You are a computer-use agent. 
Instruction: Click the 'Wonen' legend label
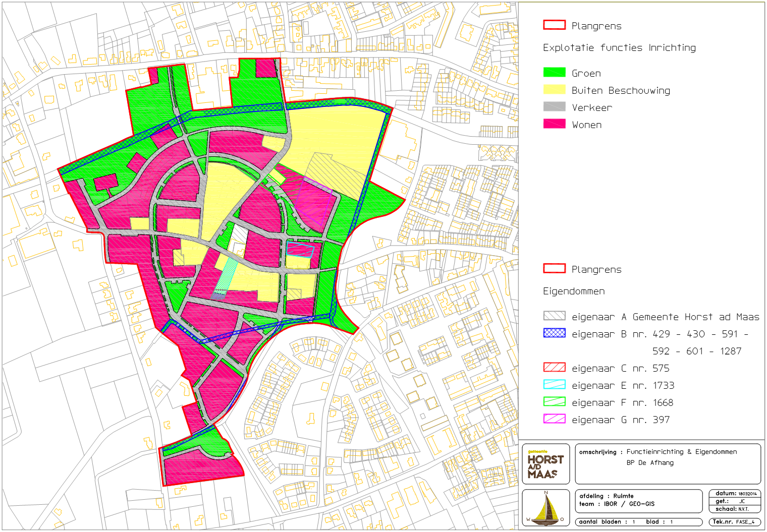(x=587, y=125)
